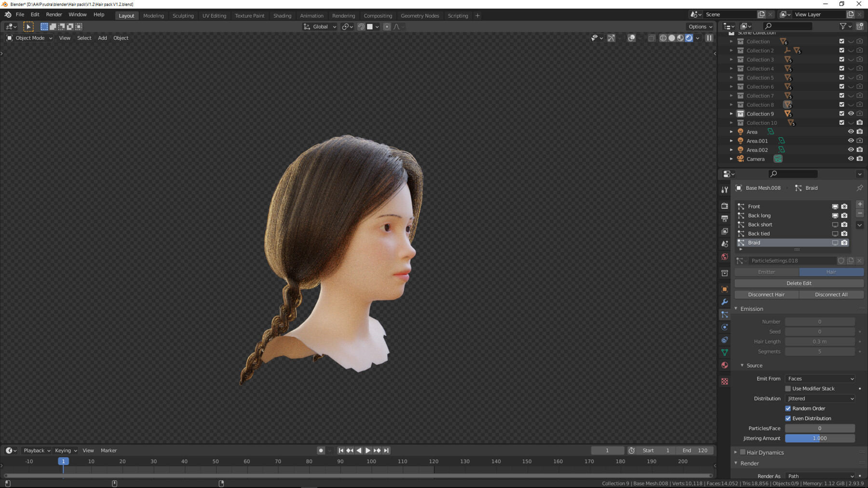This screenshot has height=488, width=868.
Task: Switch to the Shading workspace tab
Action: [282, 15]
